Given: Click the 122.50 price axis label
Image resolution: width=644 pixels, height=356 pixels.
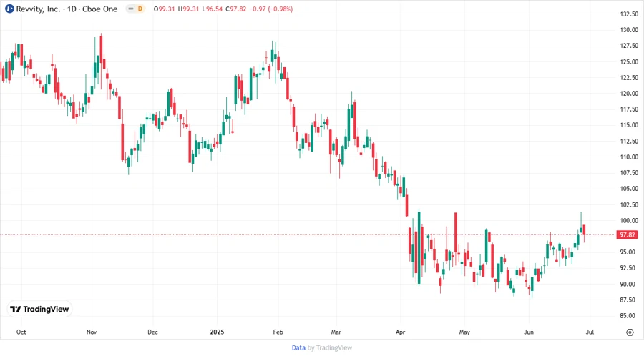Looking at the screenshot, I should pyautogui.click(x=629, y=77).
